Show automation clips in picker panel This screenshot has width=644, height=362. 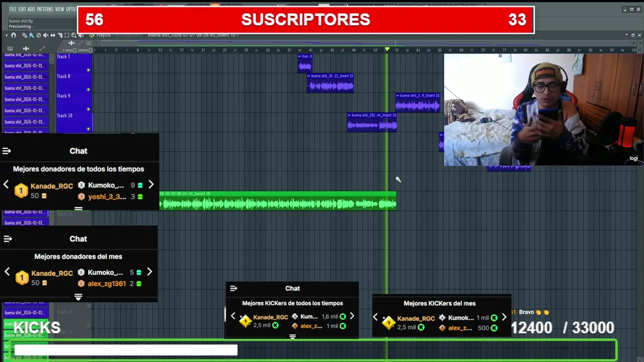point(42,49)
